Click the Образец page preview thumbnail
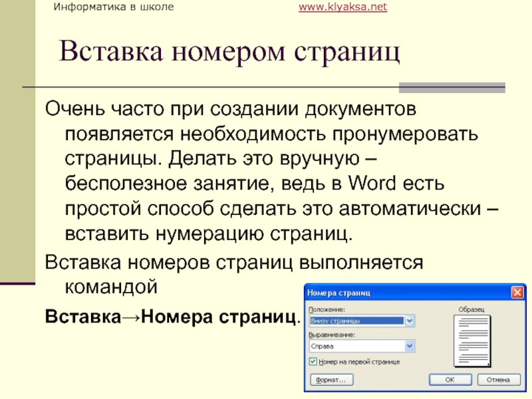532x399 pixels. [x=471, y=341]
